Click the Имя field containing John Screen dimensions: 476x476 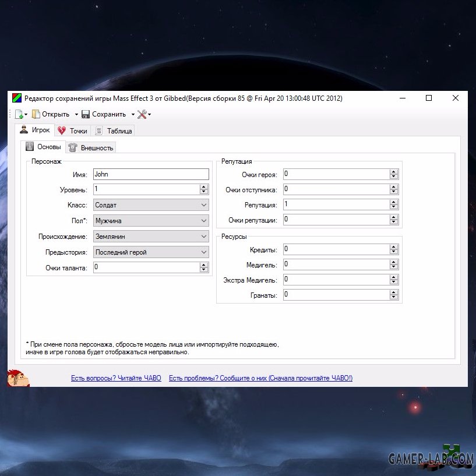tap(151, 174)
